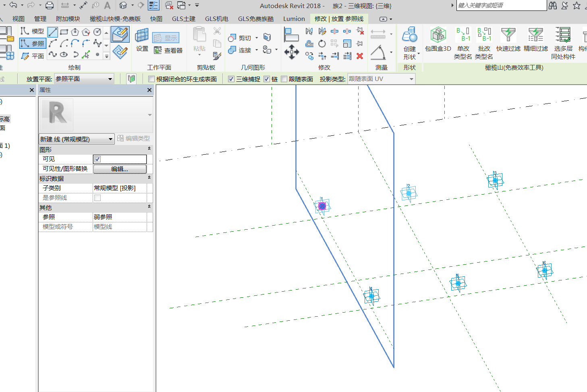Select the Circle draw tool
587x392 pixels.
click(x=97, y=32)
